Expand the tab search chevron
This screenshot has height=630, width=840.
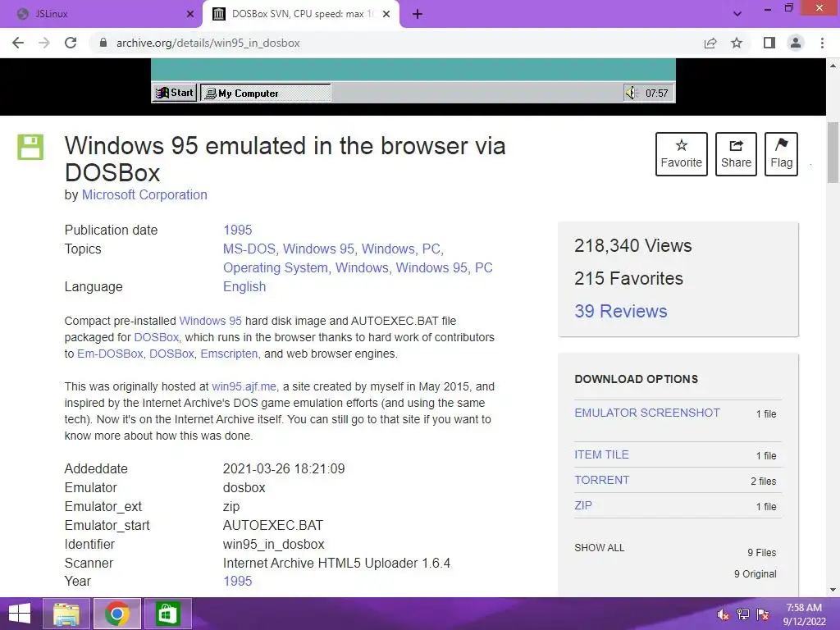coord(737,14)
